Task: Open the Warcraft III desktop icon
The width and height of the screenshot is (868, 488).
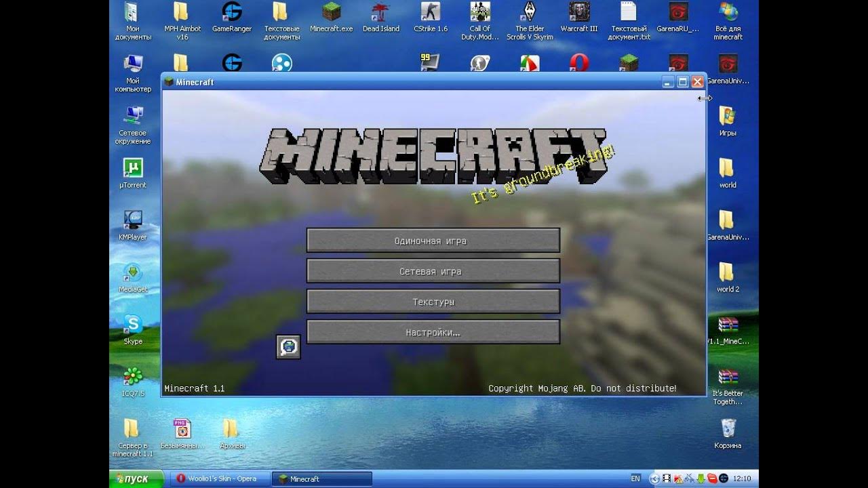Action: (x=579, y=18)
